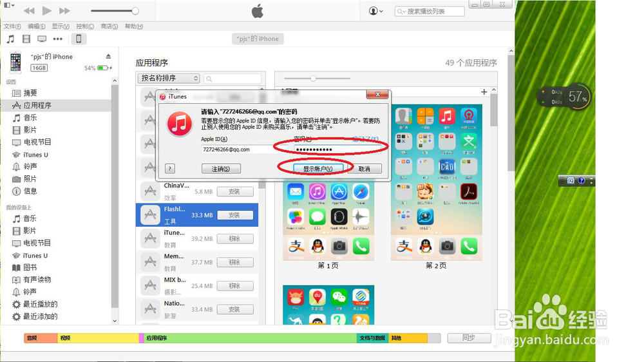644x362 pixels.
Task: Click the help question mark button in dialog
Action: 169,169
